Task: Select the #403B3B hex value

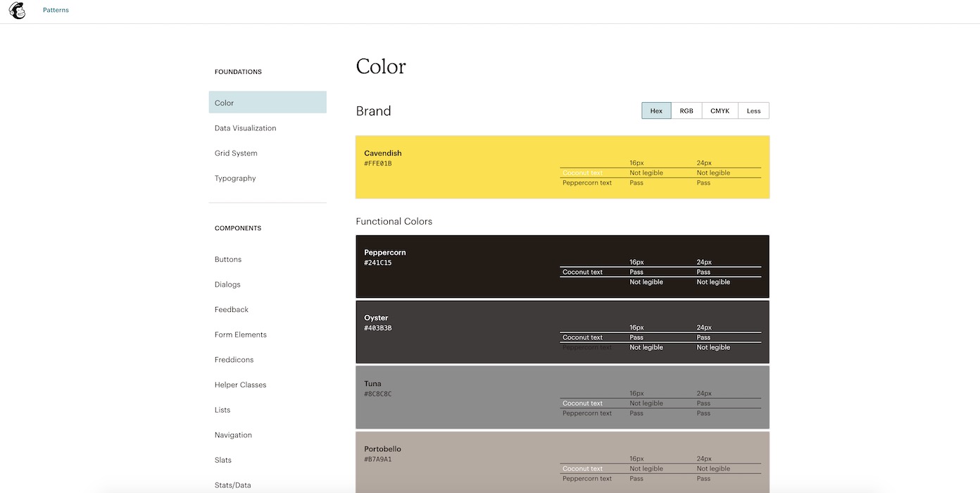Action: pos(378,328)
